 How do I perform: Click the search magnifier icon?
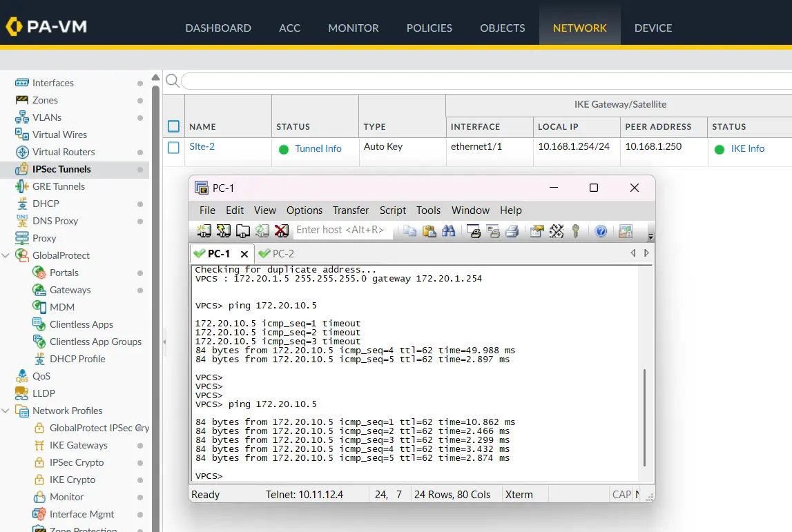pyautogui.click(x=172, y=80)
